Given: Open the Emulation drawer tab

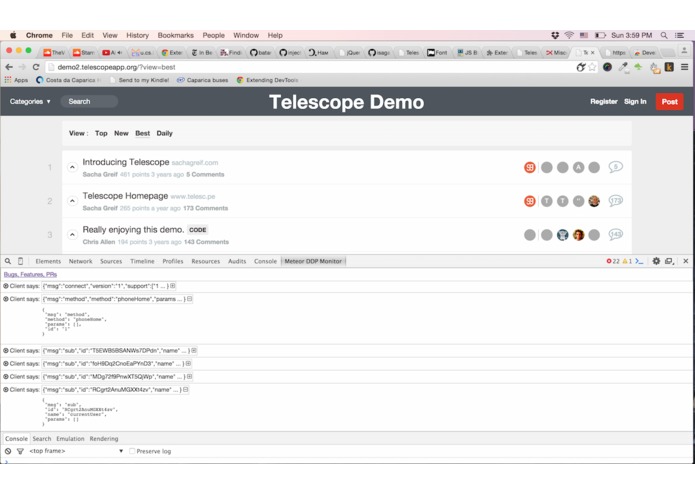Looking at the screenshot, I should 70,439.
